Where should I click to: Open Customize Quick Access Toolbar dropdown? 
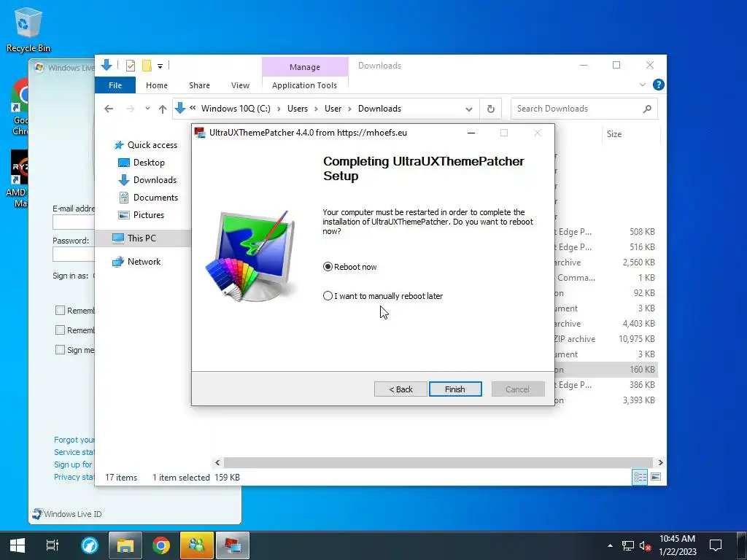[160, 66]
